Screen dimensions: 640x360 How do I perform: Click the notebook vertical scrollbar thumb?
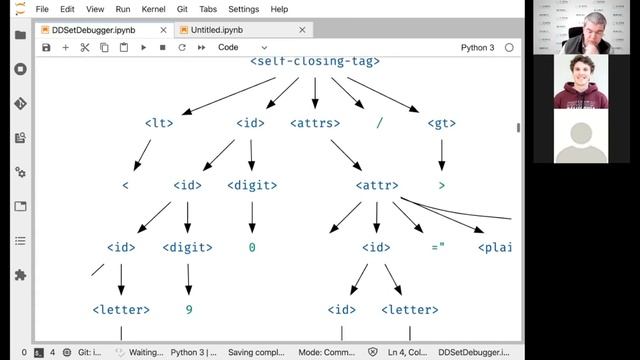point(518,128)
